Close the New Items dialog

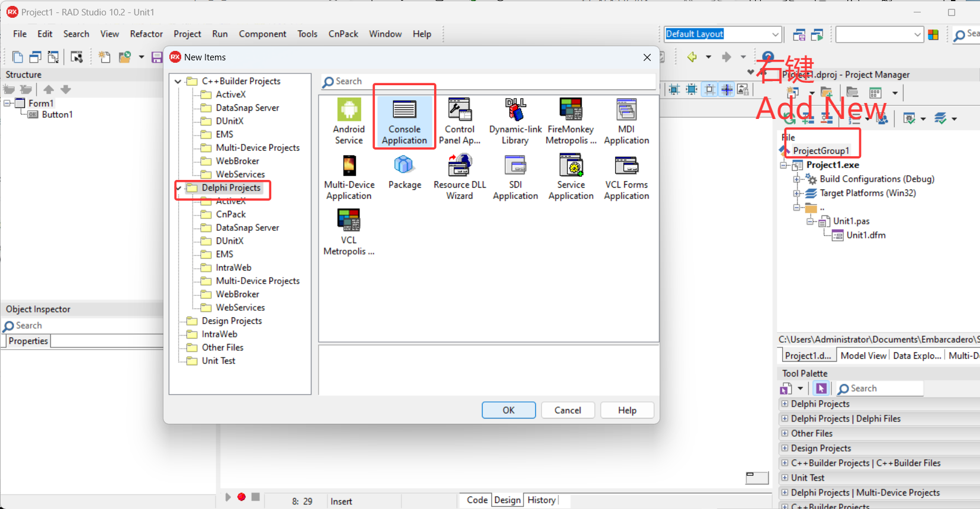647,57
